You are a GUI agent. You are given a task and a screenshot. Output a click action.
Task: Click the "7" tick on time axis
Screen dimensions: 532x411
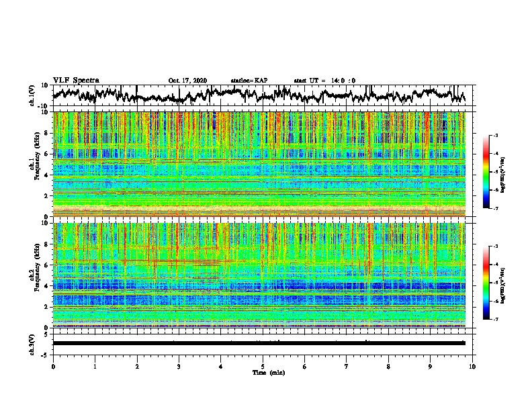click(347, 367)
